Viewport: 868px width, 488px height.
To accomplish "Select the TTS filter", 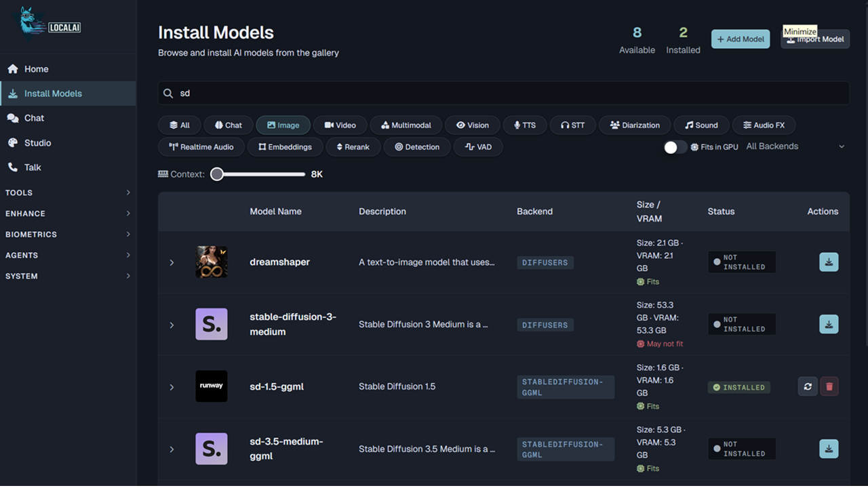I will tap(525, 125).
